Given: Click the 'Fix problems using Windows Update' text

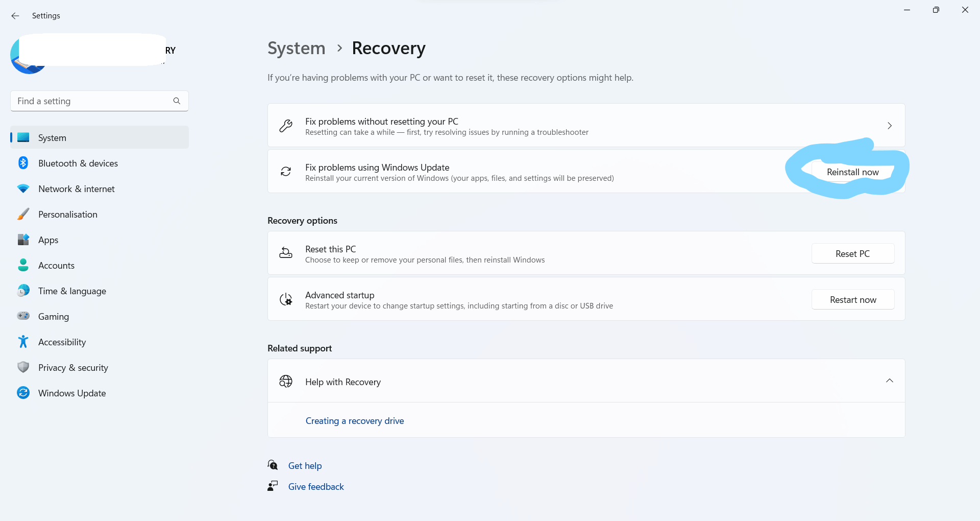Looking at the screenshot, I should 377,168.
